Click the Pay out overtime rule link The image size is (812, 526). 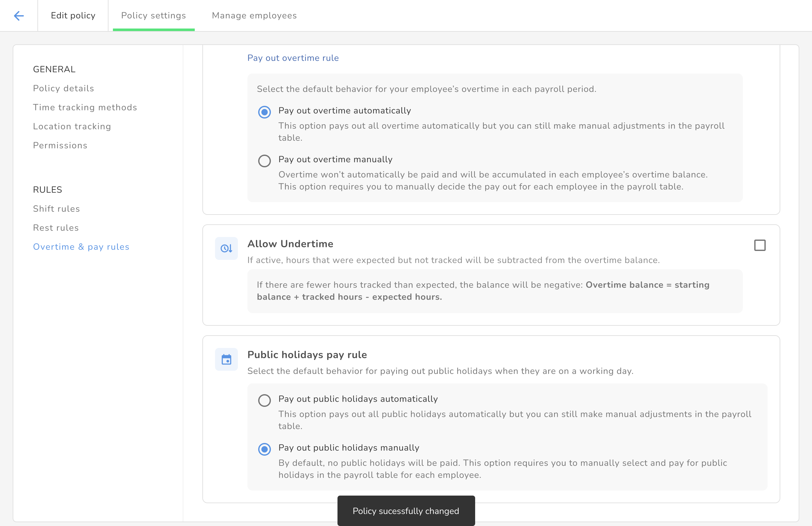(293, 58)
